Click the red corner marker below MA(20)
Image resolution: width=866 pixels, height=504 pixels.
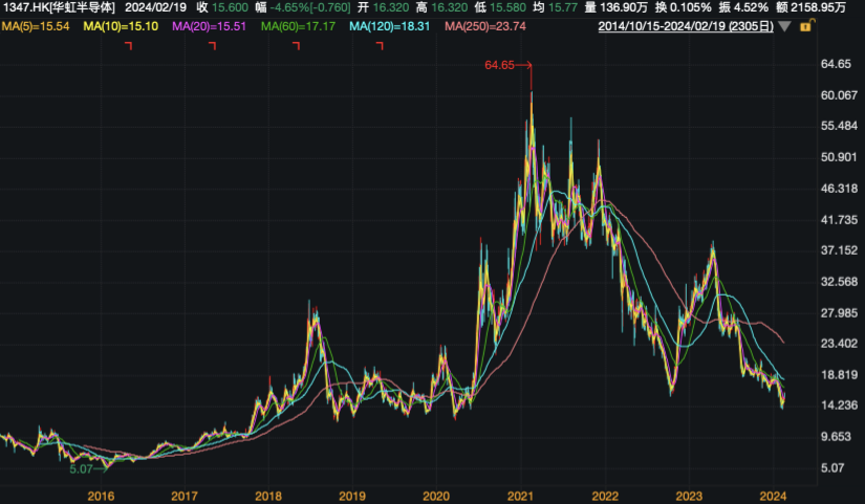pyautogui.click(x=213, y=46)
